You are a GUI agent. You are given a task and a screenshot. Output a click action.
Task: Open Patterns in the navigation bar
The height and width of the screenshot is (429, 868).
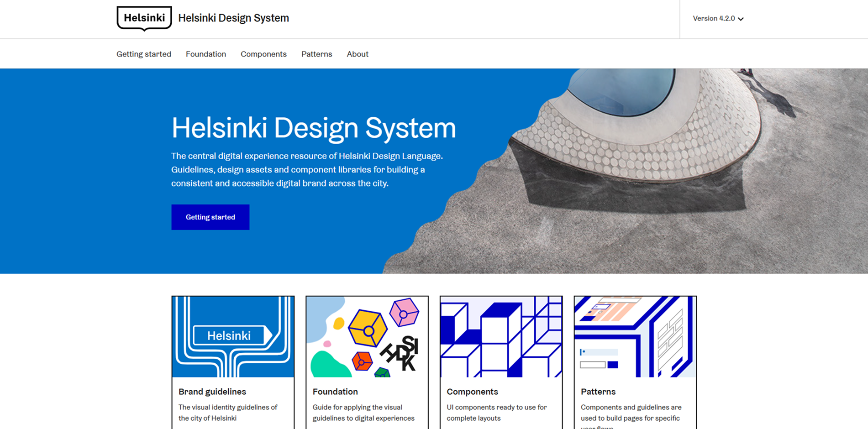coord(316,54)
